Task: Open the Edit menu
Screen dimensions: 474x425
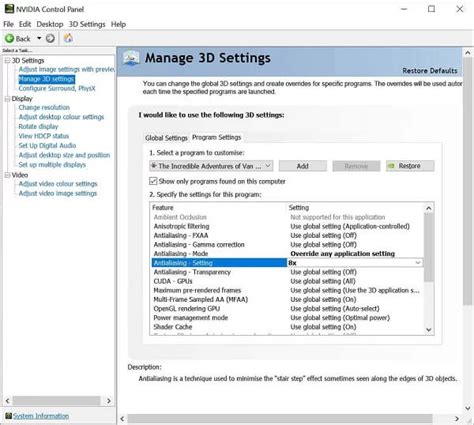Action: click(25, 24)
